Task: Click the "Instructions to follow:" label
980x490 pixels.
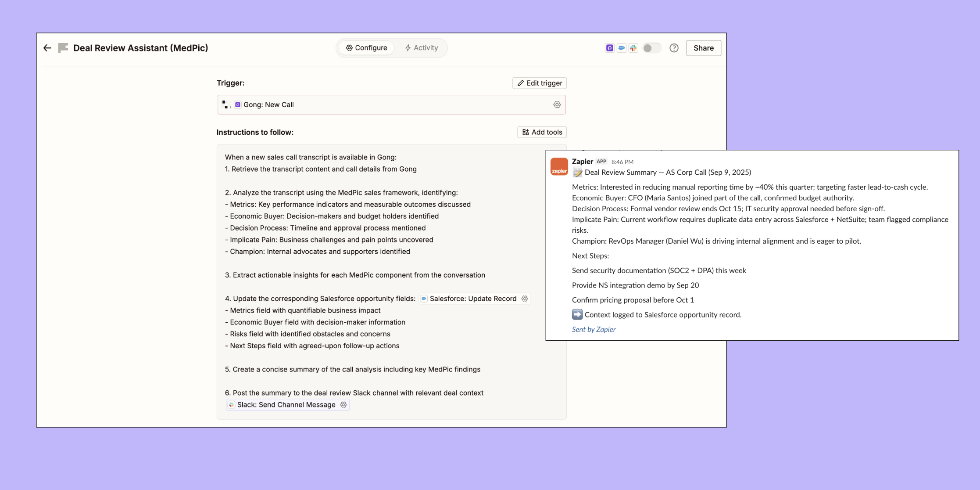Action: (255, 132)
